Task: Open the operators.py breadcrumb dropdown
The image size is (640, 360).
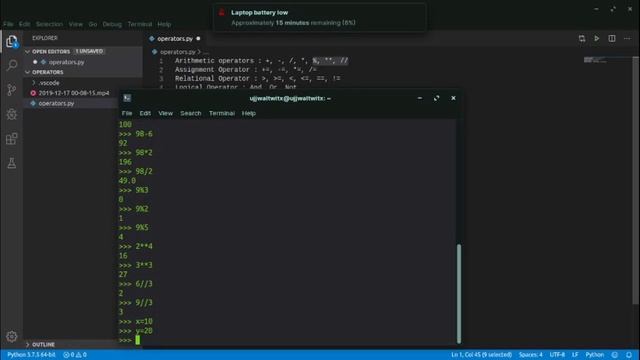Action: [x=178, y=52]
